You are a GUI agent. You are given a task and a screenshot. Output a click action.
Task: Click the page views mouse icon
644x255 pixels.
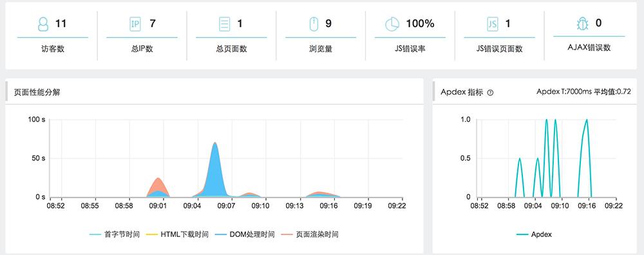(x=314, y=24)
